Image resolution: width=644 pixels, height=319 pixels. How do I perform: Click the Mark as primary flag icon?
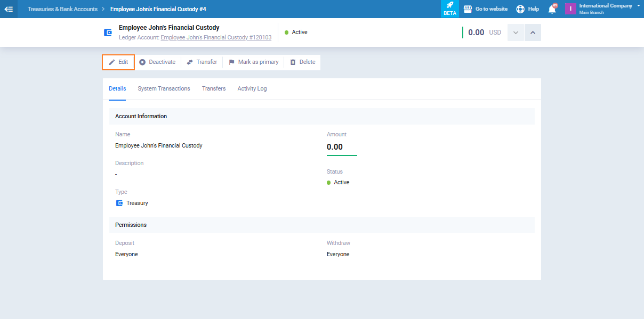[231, 62]
